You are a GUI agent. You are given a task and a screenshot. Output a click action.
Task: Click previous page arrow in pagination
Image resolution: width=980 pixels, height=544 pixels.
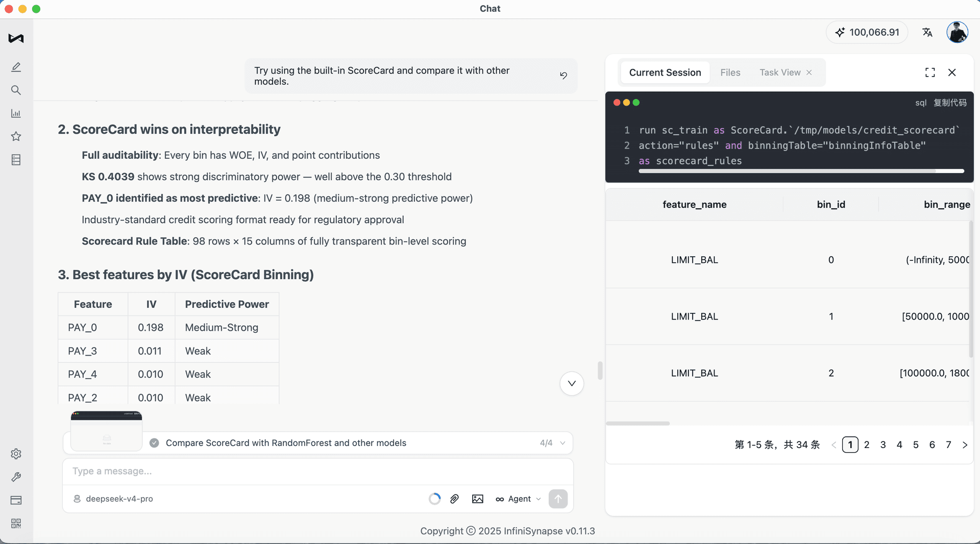(834, 445)
